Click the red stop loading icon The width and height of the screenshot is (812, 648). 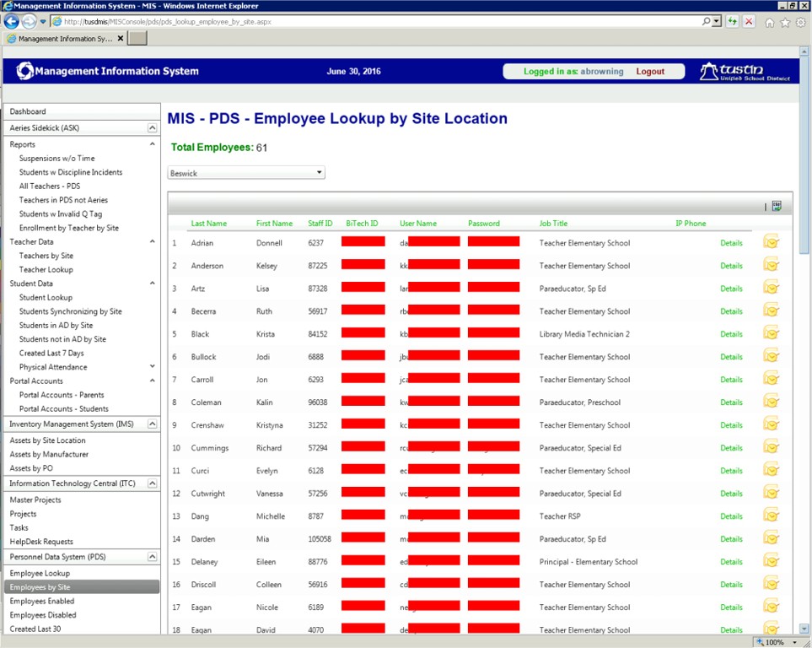748,21
